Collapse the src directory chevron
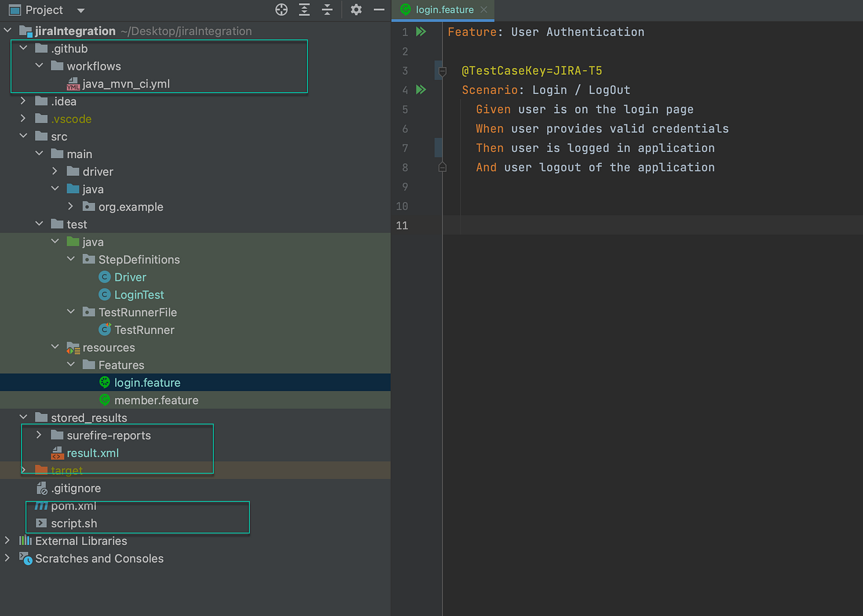 click(x=24, y=136)
